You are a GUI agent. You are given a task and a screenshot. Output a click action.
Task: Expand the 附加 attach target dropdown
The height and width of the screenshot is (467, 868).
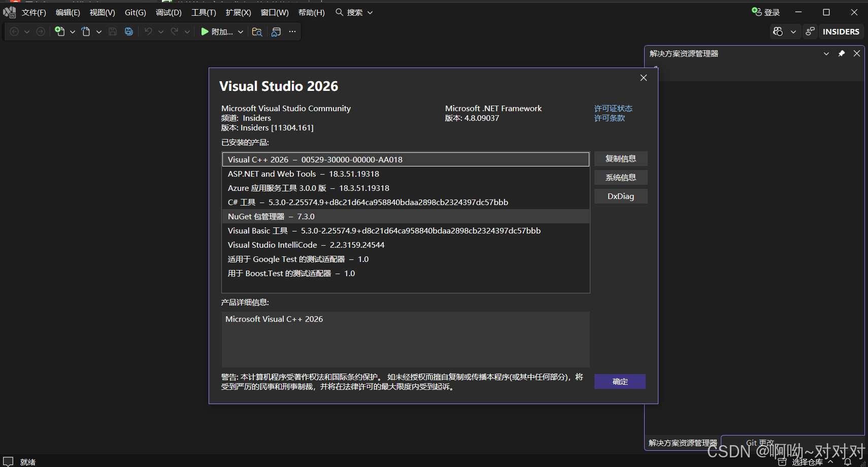coord(241,31)
